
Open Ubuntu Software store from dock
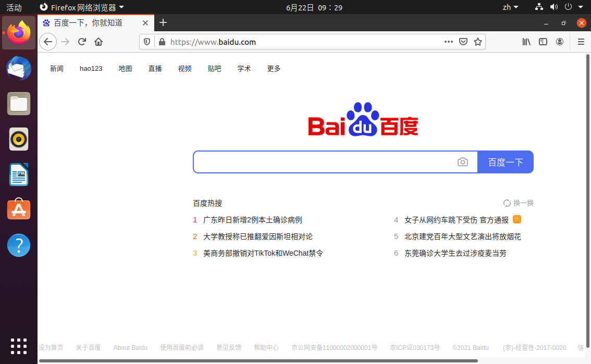tap(18, 209)
